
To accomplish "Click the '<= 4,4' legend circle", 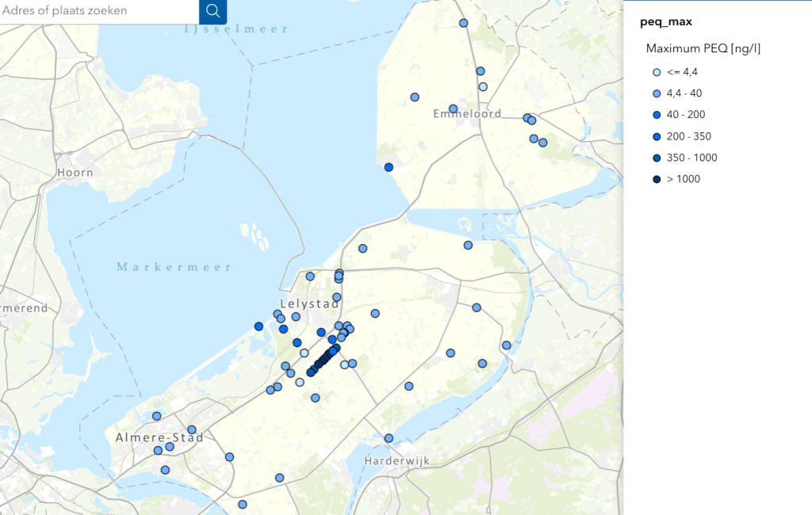I will tap(657, 72).
